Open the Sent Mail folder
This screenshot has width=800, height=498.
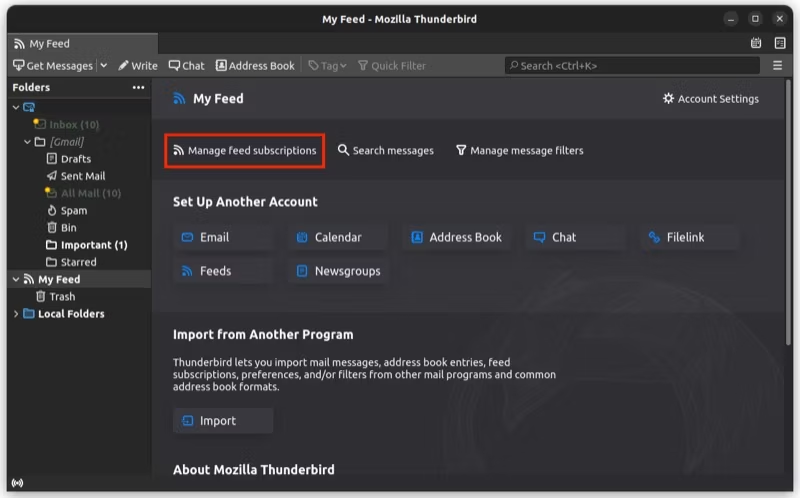pos(76,176)
